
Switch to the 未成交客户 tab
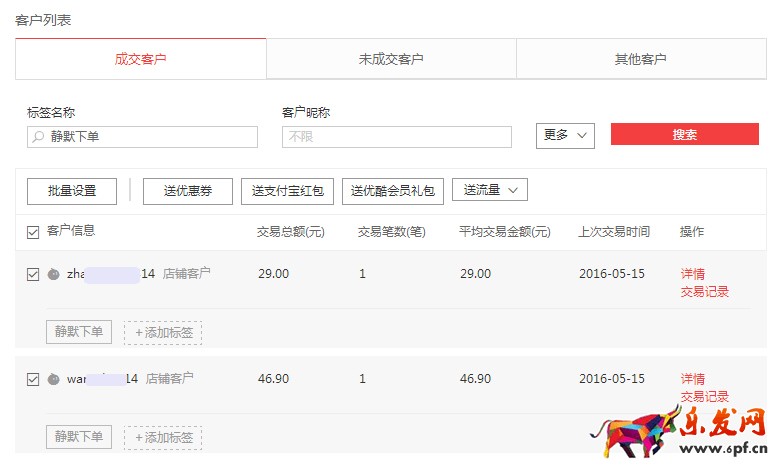tap(391, 59)
